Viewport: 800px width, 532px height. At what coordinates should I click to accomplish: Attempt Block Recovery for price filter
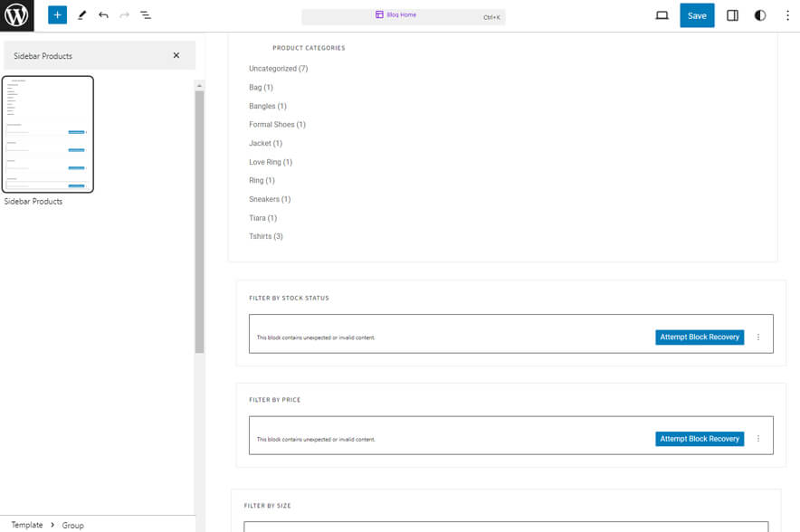pos(700,439)
